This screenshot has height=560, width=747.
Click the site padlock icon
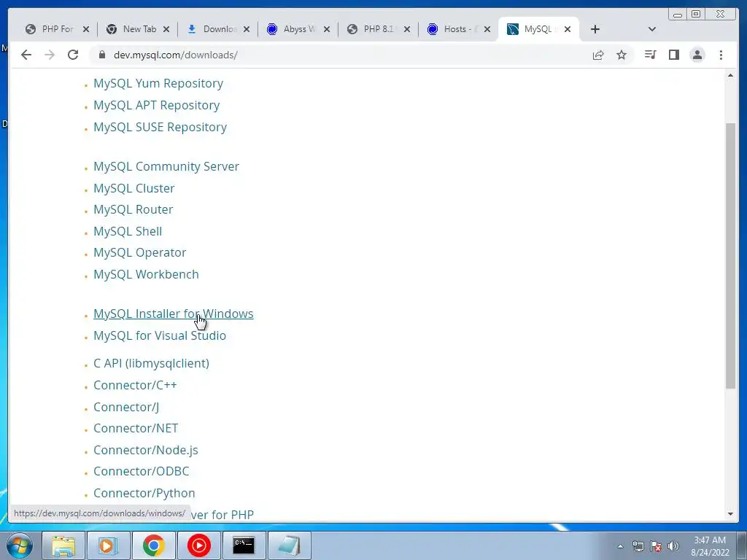pos(101,55)
